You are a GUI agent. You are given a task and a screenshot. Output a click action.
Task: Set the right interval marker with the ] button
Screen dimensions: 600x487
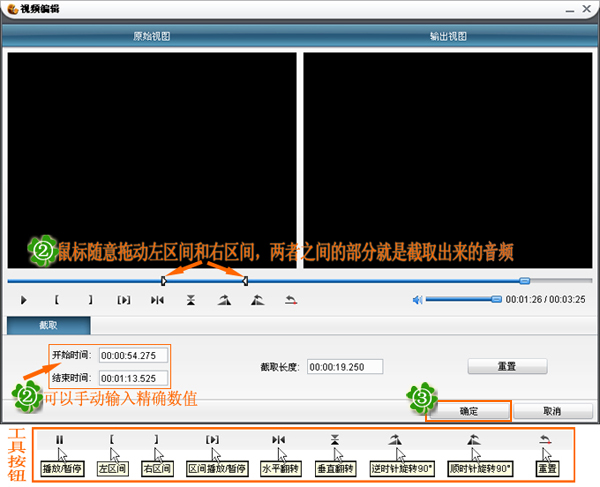pos(90,300)
